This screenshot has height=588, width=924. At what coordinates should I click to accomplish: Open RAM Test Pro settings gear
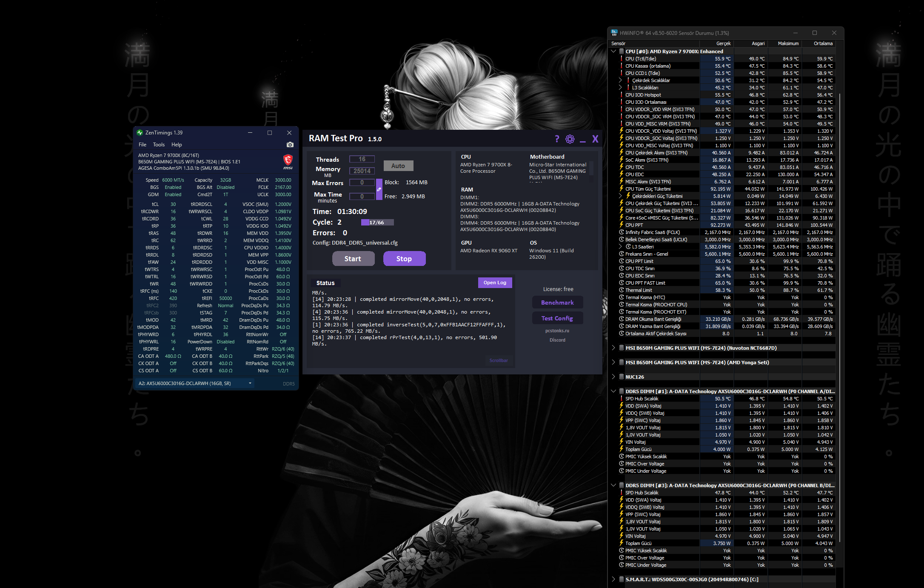(x=570, y=139)
